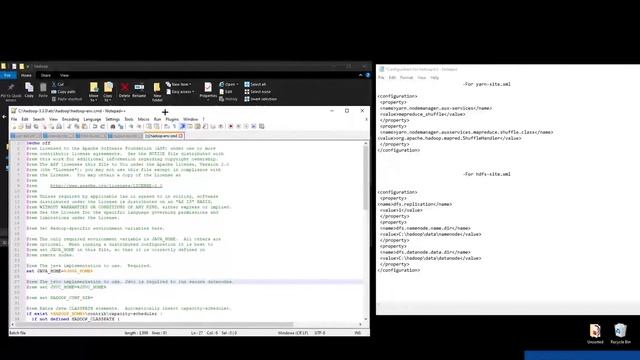Open the Move to dropdown in Explorer

pyautogui.click(x=93, y=92)
